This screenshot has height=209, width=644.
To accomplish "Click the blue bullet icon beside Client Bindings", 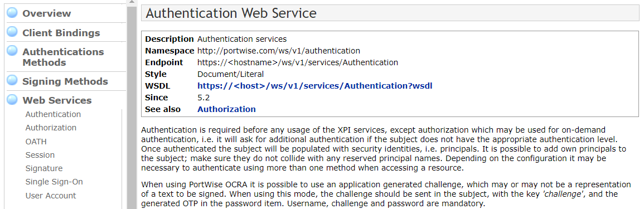I will click(x=13, y=32).
